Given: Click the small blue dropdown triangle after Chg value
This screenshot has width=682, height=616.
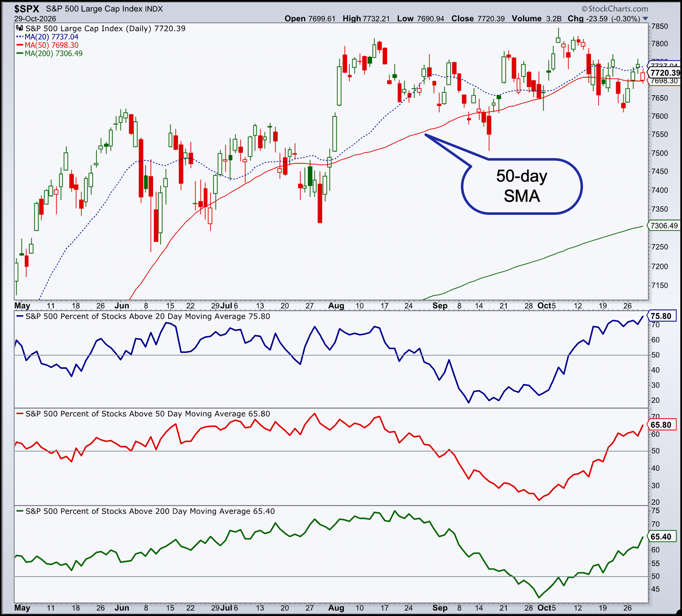Looking at the screenshot, I should click(646, 18).
